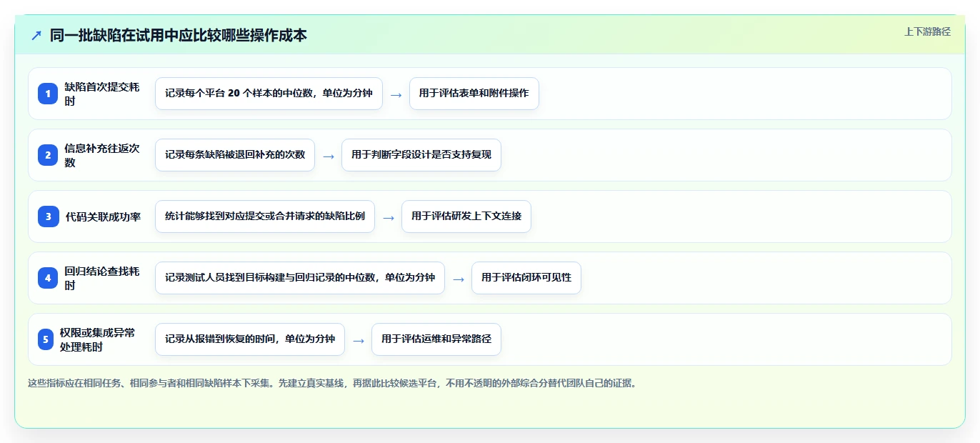The width and height of the screenshot is (980, 443).
Task: Select the 代码关联成功率 label
Action: 104,216
